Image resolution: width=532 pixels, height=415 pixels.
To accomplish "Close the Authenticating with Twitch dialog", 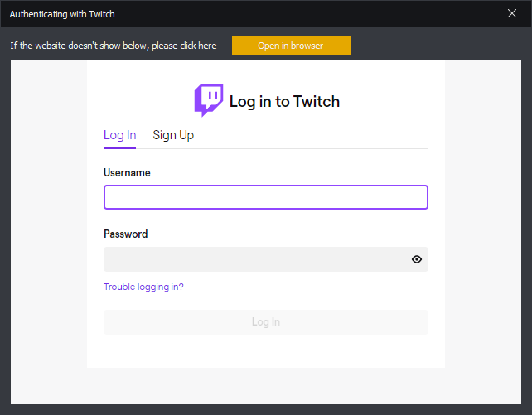I will tap(511, 13).
